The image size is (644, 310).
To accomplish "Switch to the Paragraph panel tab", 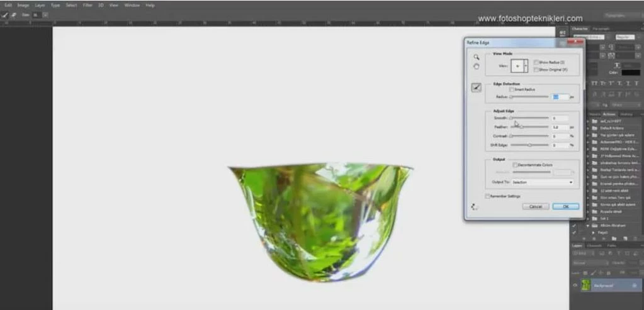I will pos(601,29).
